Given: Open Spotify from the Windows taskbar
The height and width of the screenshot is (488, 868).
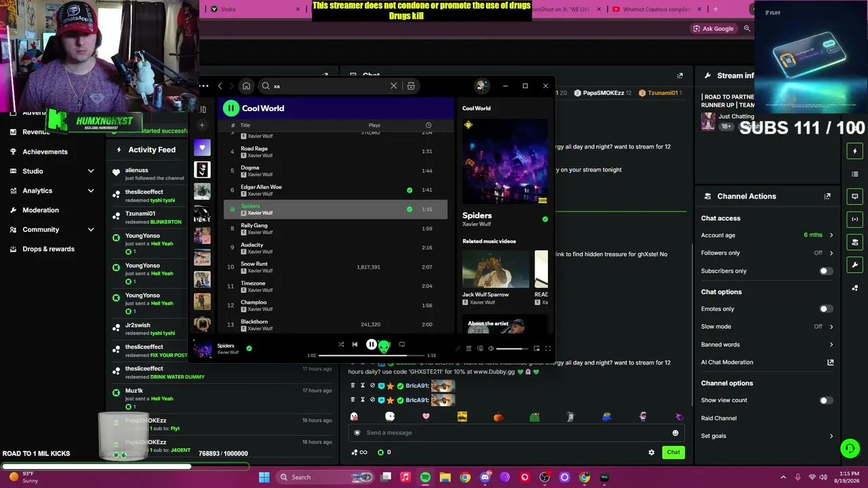Looking at the screenshot, I should [425, 477].
